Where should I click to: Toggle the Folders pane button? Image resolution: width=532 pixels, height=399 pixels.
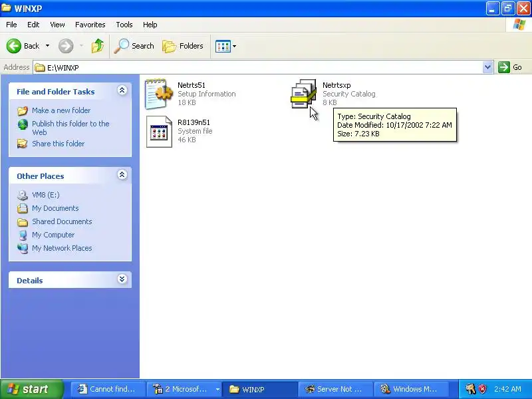[x=183, y=46]
